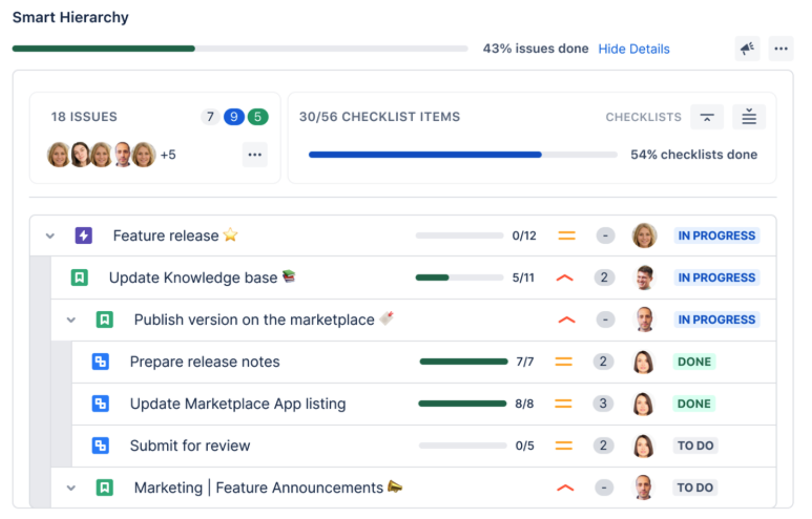Click IN PROGRESS status on Feature release
This screenshot has height=519, width=812.
pos(716,236)
